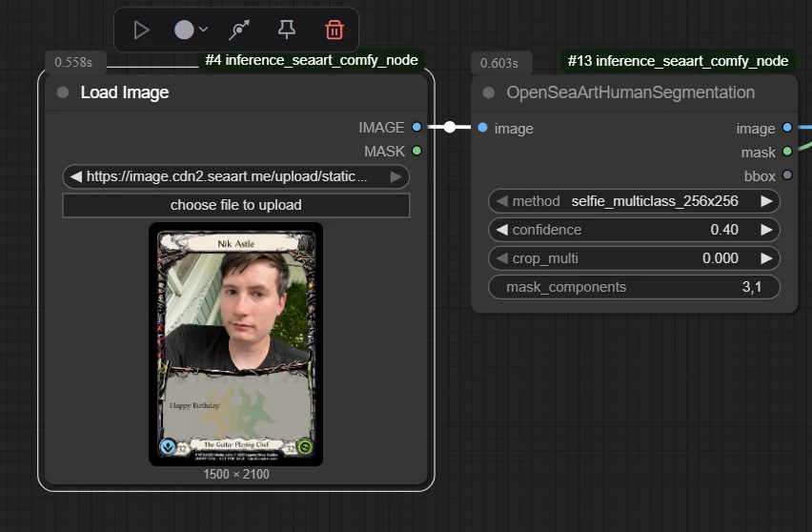Click the segmentation node image input port
812x532 pixels.
point(482,128)
